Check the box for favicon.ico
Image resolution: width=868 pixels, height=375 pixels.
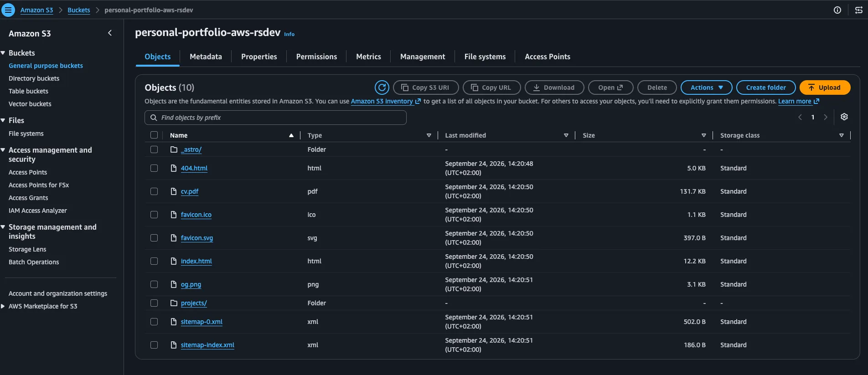pos(154,215)
